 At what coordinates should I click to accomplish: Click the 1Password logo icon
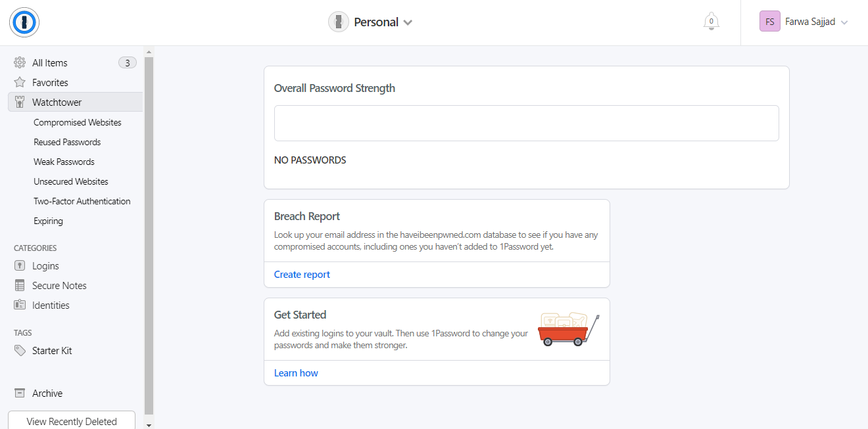[24, 22]
